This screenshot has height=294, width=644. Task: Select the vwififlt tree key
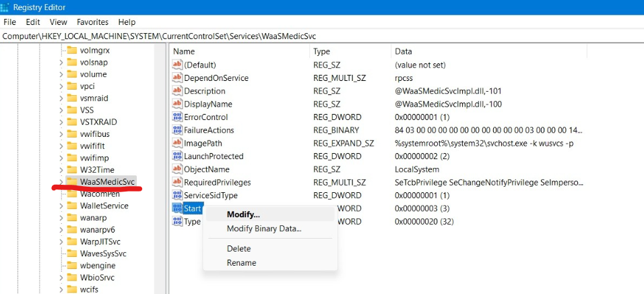pos(92,146)
